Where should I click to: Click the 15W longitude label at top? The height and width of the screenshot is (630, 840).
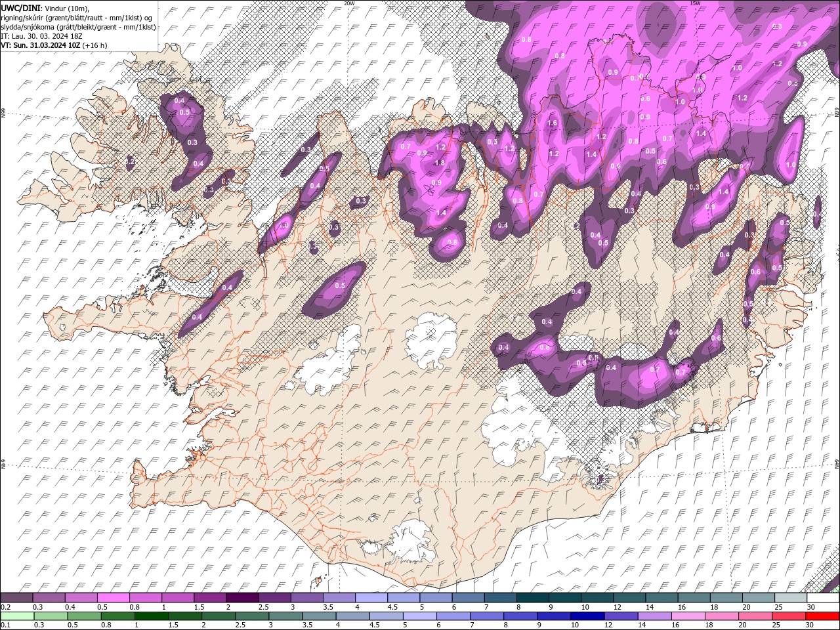tap(695, 3)
